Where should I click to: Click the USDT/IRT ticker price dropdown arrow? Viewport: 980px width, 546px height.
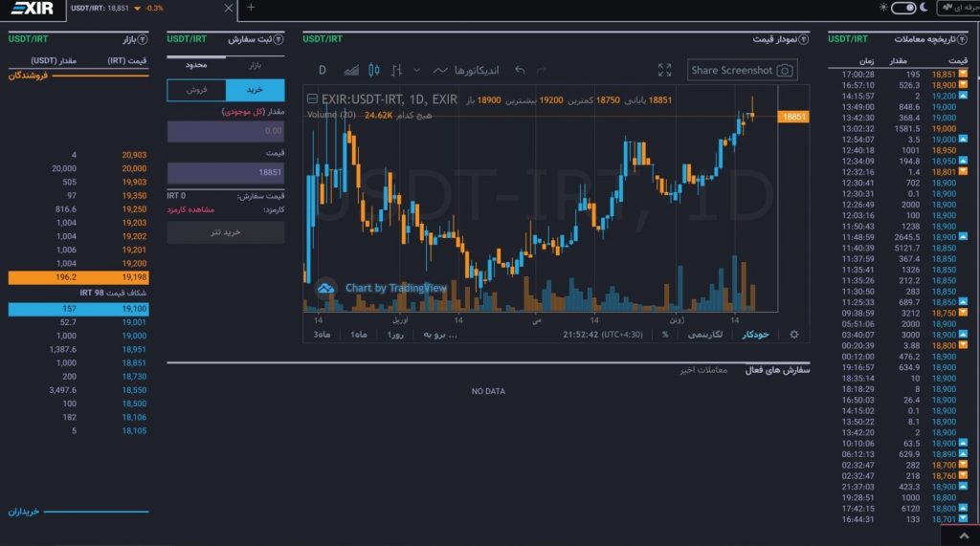coord(138,8)
